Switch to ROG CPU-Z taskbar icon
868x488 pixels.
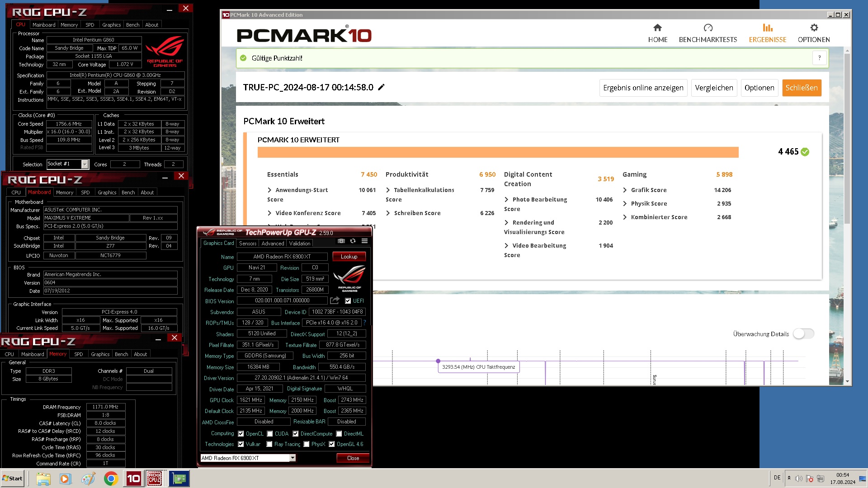(155, 479)
